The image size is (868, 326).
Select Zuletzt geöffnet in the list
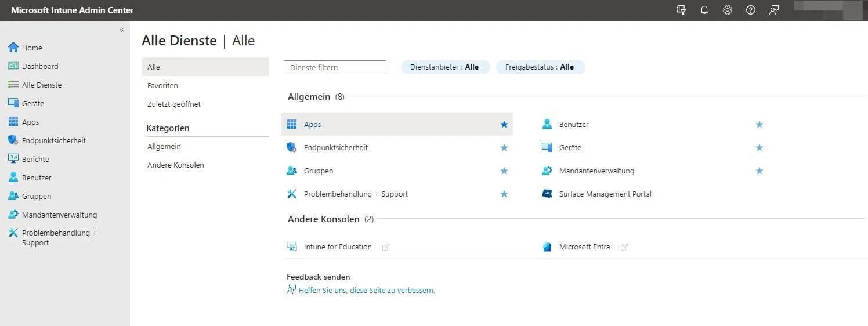174,104
